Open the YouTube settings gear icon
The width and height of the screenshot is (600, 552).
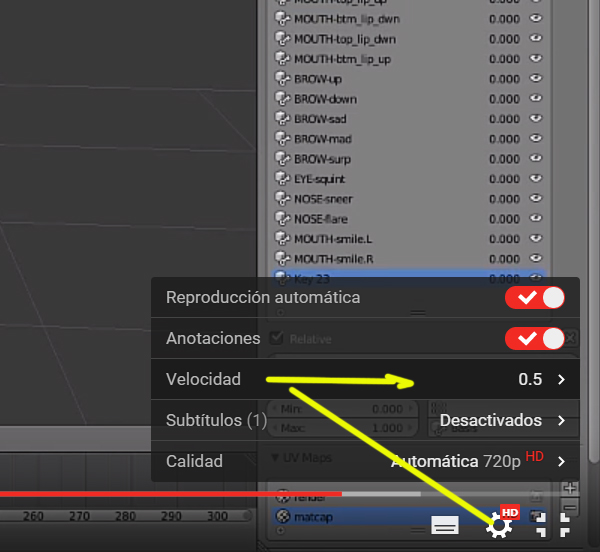tap(499, 526)
